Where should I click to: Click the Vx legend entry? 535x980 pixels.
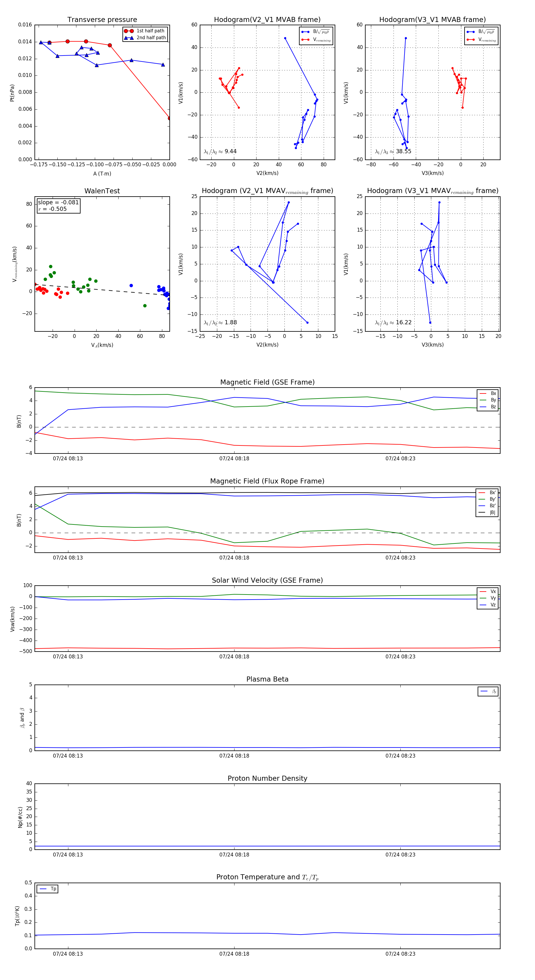[x=488, y=592]
